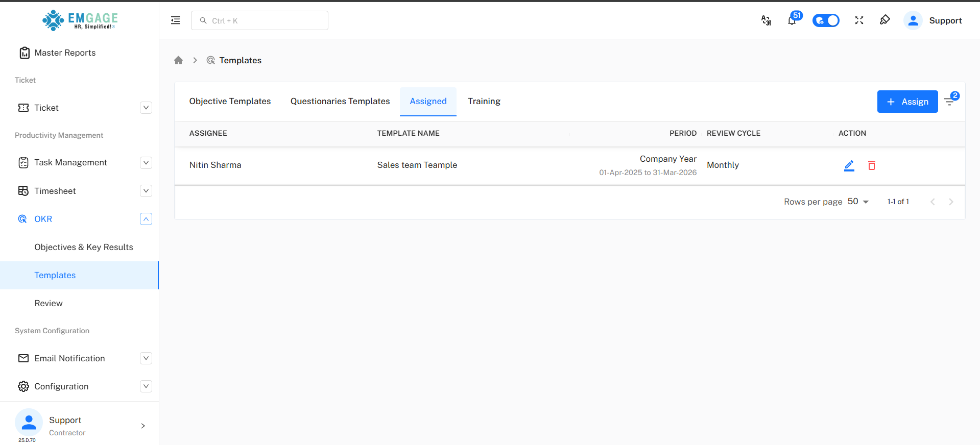Delete the Sales team Teample assignment

871,165
